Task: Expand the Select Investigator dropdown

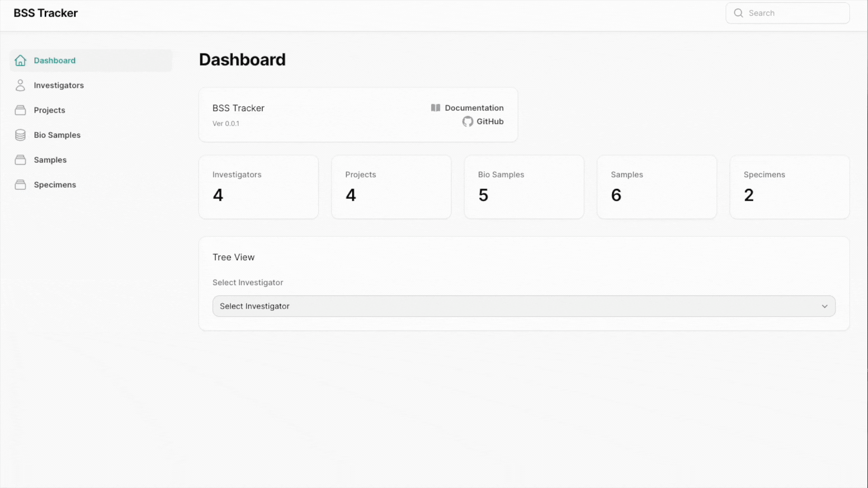Action: pyautogui.click(x=524, y=305)
